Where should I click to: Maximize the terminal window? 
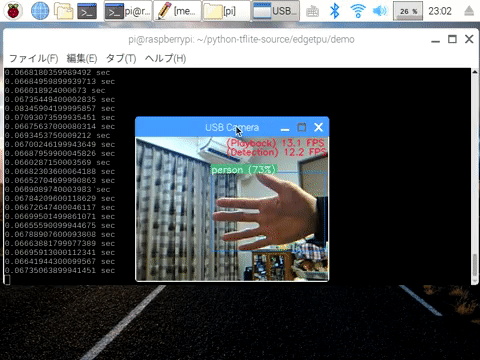452,39
